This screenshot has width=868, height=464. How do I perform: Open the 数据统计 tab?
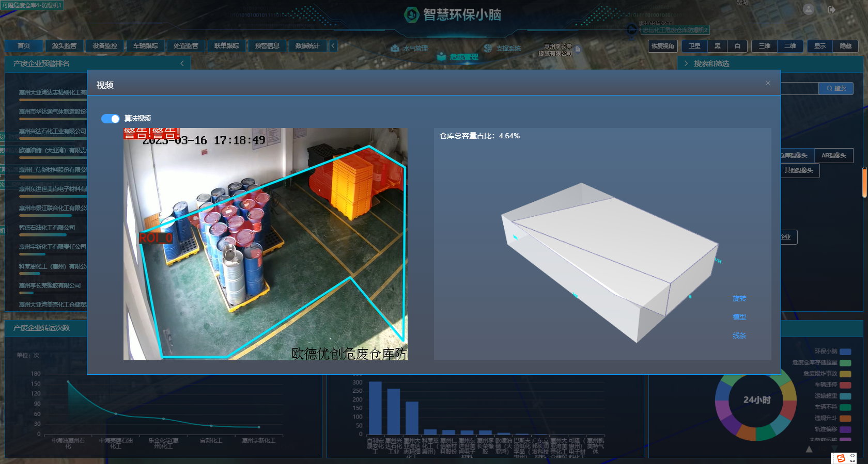[307, 46]
